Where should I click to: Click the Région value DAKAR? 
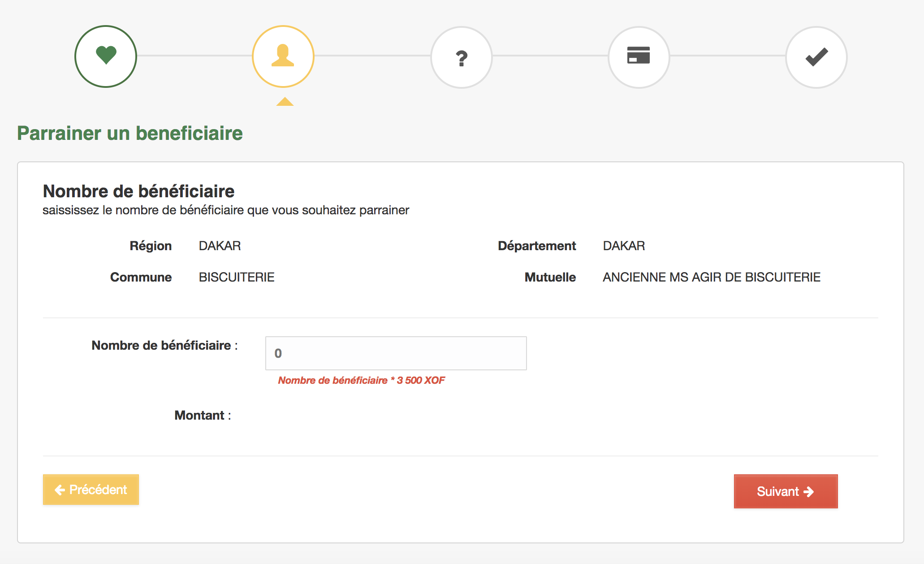point(220,246)
